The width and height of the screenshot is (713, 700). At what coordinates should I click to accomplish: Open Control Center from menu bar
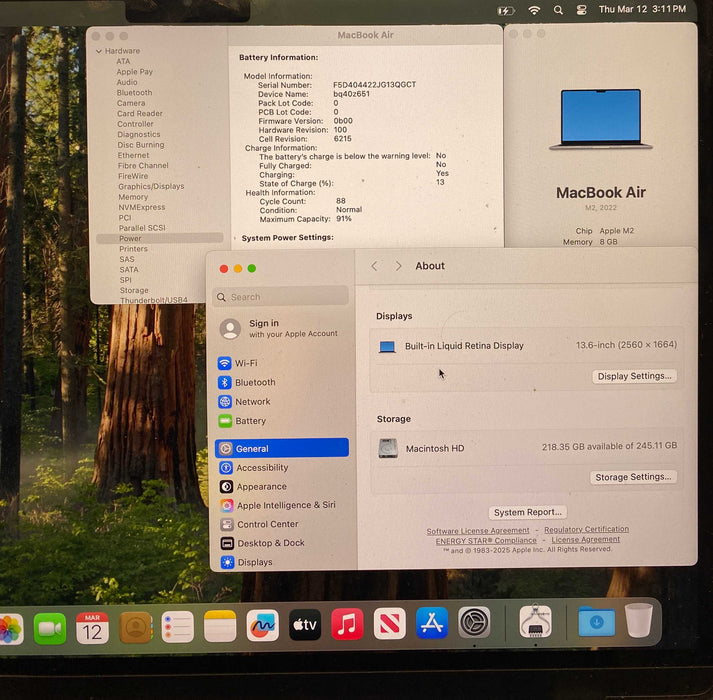pyautogui.click(x=581, y=10)
